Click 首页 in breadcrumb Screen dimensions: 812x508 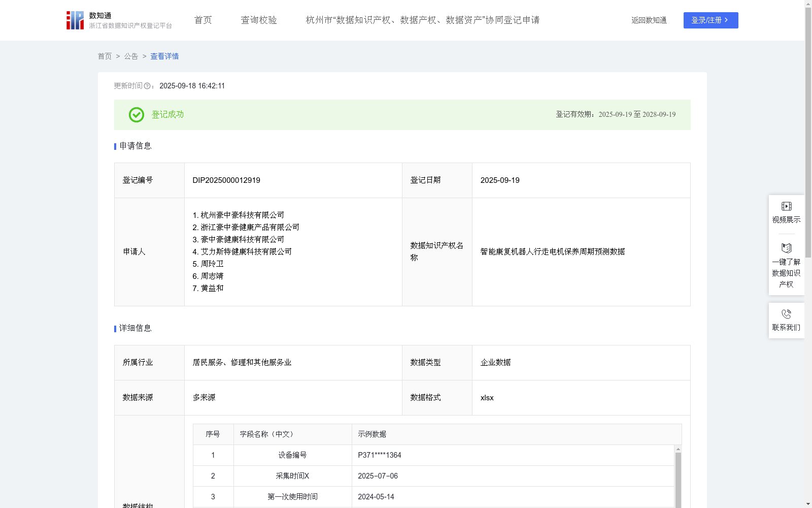pyautogui.click(x=105, y=56)
